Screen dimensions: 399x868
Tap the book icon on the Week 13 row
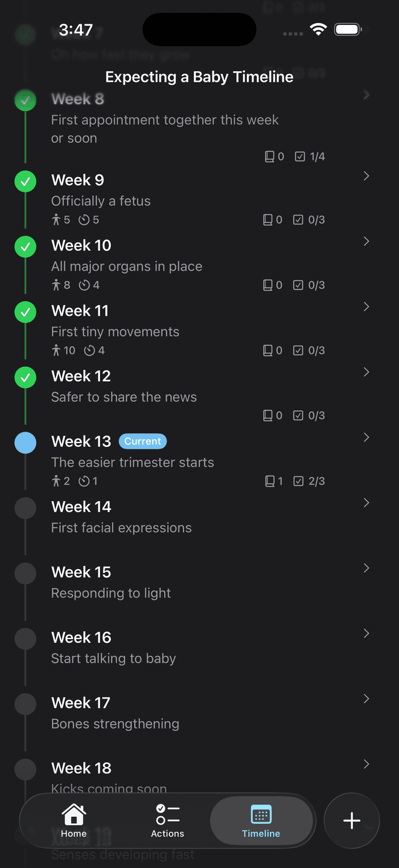point(269,480)
